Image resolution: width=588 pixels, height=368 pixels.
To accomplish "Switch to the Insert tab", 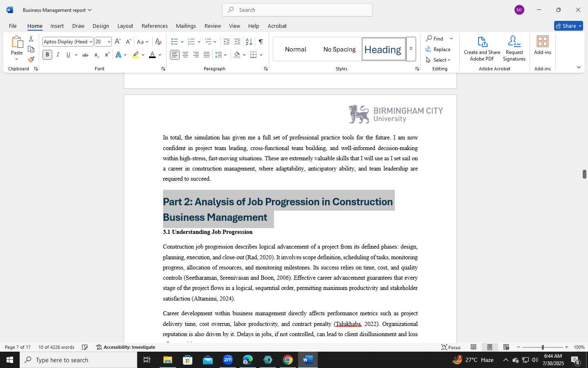I will click(x=57, y=26).
